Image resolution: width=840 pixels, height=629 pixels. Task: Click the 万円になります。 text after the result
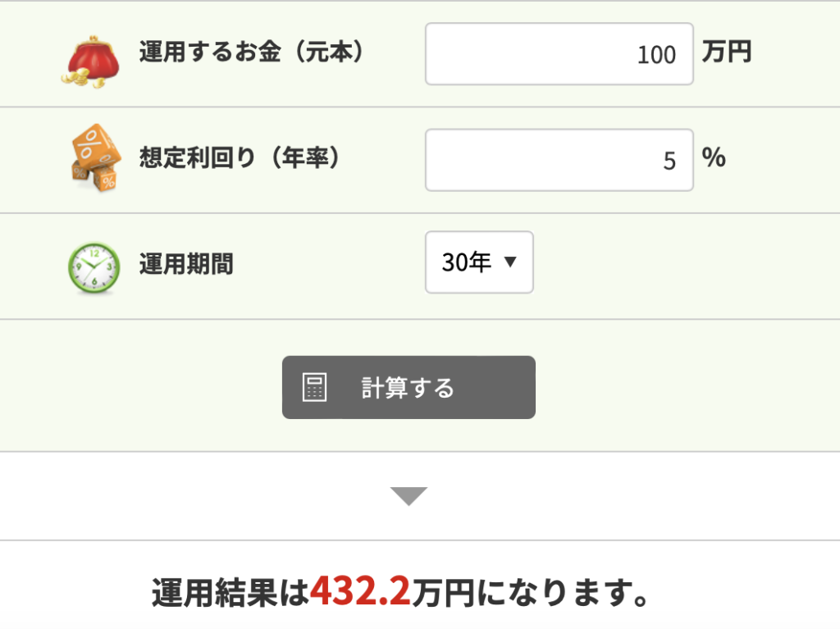pyautogui.click(x=531, y=593)
